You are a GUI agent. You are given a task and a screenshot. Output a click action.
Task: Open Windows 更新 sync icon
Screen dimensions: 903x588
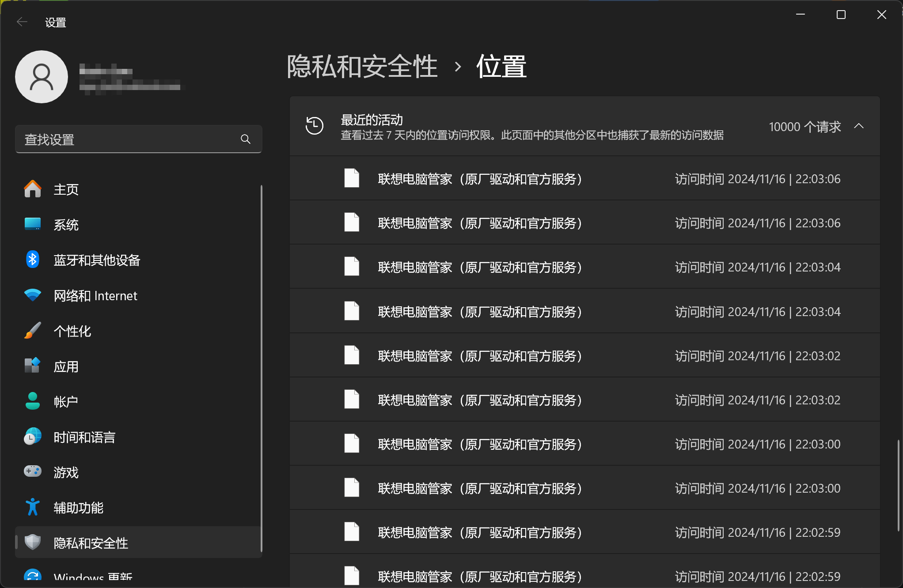click(33, 575)
